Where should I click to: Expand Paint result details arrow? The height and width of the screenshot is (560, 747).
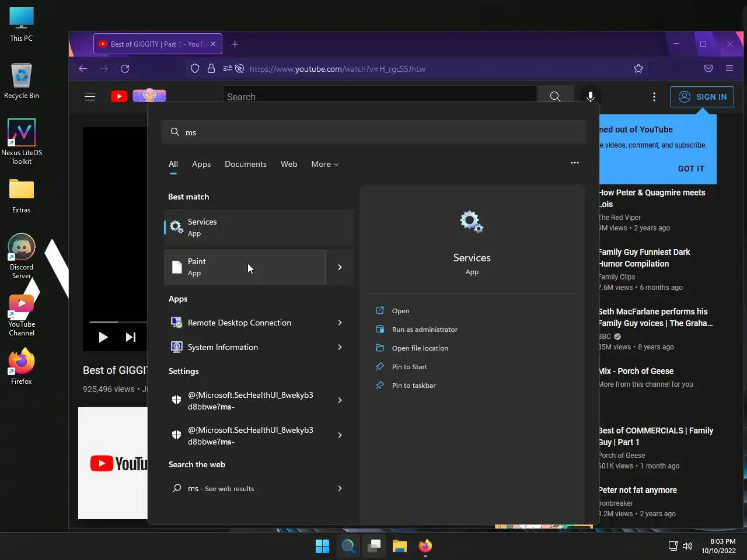[x=340, y=267]
